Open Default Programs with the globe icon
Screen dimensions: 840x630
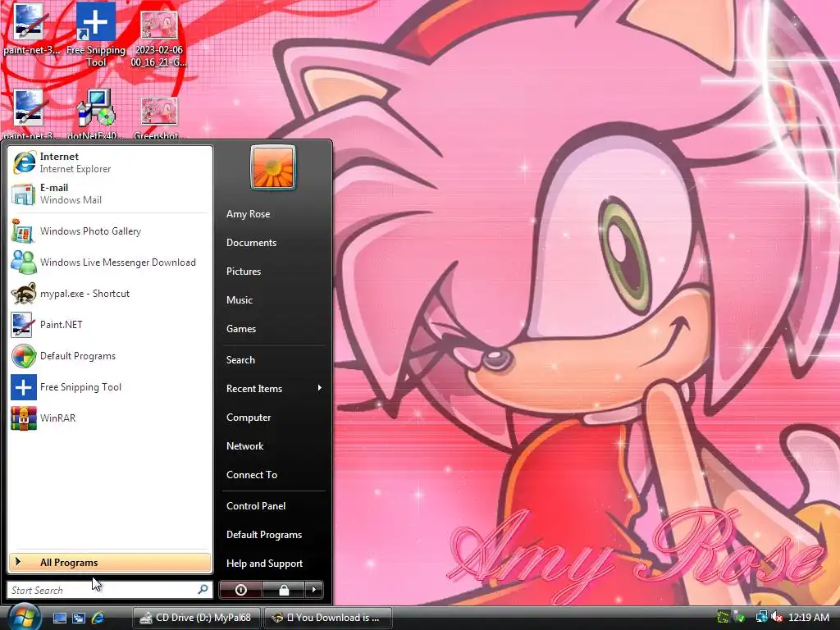[110, 356]
